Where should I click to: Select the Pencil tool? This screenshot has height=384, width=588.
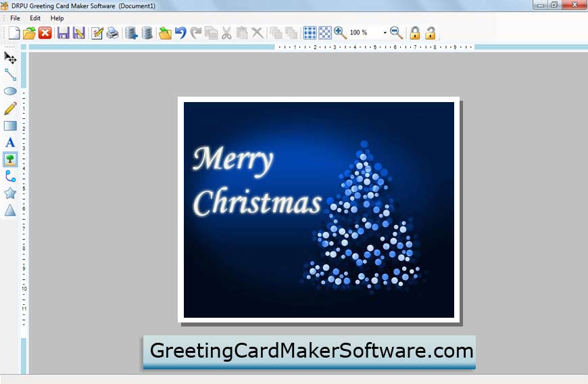point(10,108)
